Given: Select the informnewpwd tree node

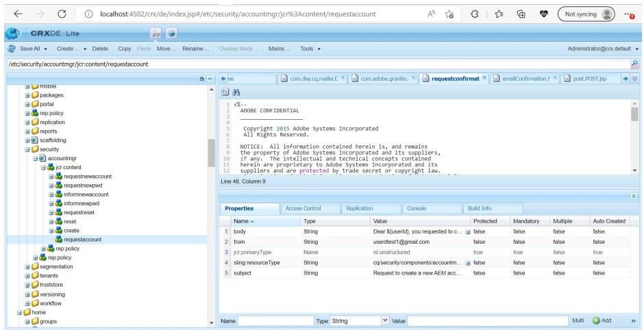Looking at the screenshot, I should click(x=82, y=203).
